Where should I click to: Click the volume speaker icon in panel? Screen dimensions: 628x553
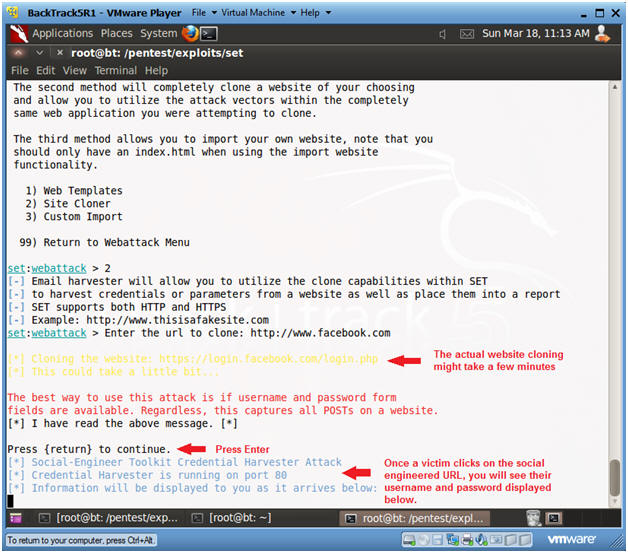point(442,34)
